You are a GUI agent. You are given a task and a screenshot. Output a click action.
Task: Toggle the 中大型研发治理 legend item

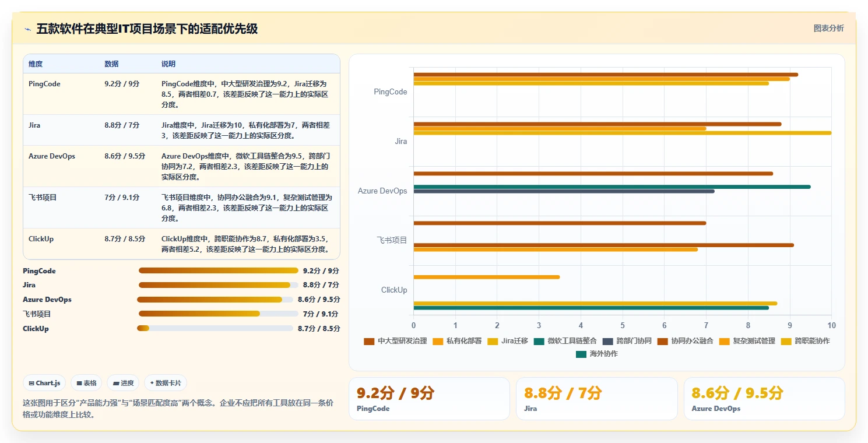pos(396,341)
